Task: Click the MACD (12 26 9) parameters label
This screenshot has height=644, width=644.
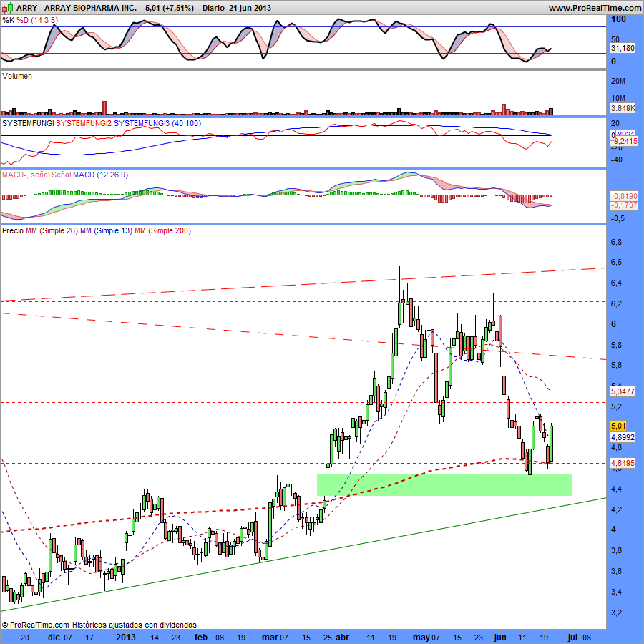Action: click(100, 175)
